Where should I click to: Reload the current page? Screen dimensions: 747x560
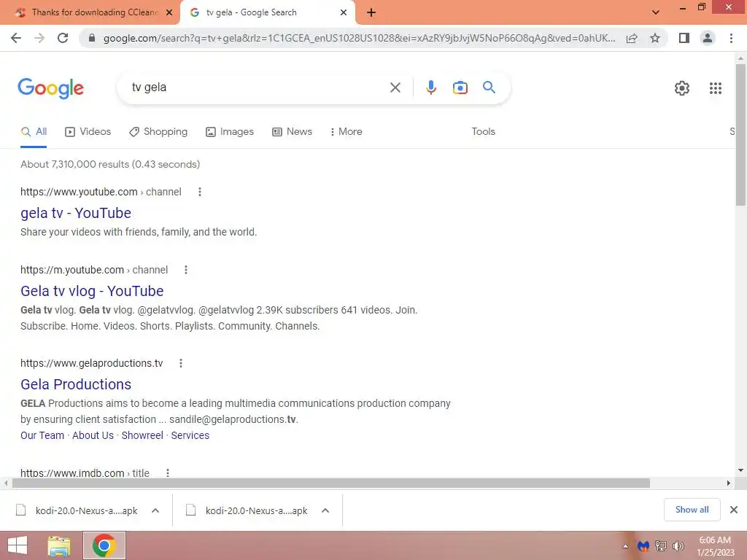[x=63, y=38]
